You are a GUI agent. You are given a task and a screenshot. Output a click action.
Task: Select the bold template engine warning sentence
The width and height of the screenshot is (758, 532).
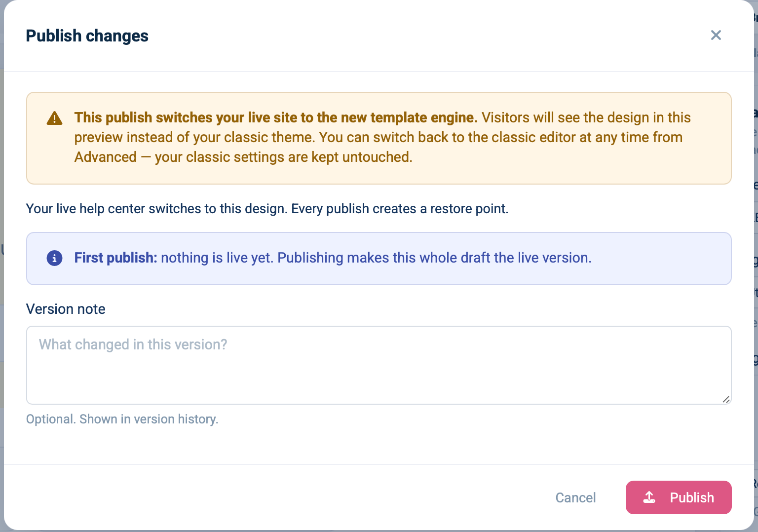pyautogui.click(x=276, y=117)
